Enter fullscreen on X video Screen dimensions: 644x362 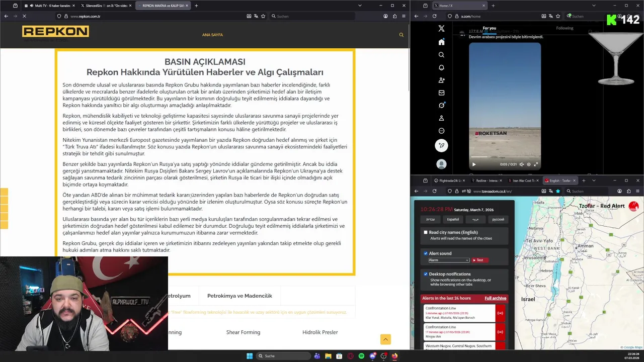tap(536, 164)
